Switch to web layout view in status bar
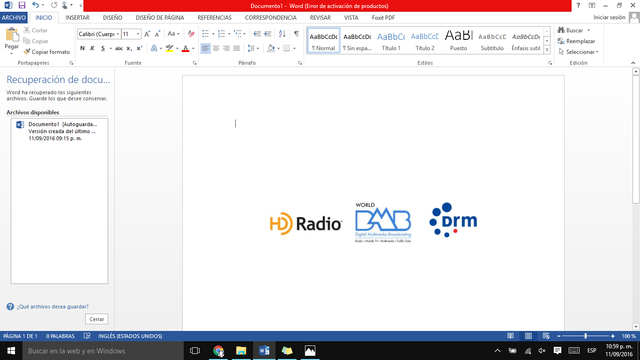This screenshot has width=640, height=360. (x=546, y=336)
